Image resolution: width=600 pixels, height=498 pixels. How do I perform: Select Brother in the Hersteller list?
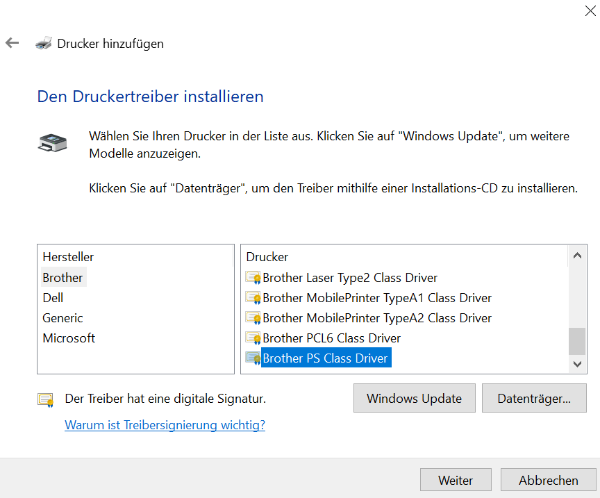tap(63, 278)
